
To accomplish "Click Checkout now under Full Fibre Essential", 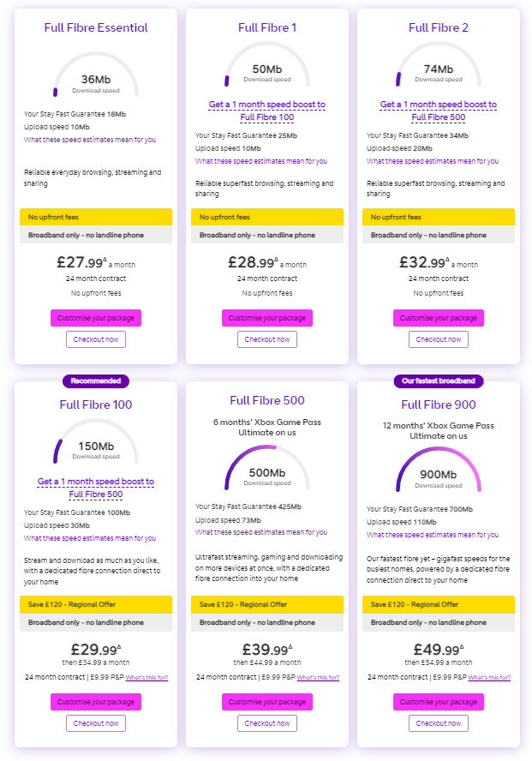I will [96, 339].
